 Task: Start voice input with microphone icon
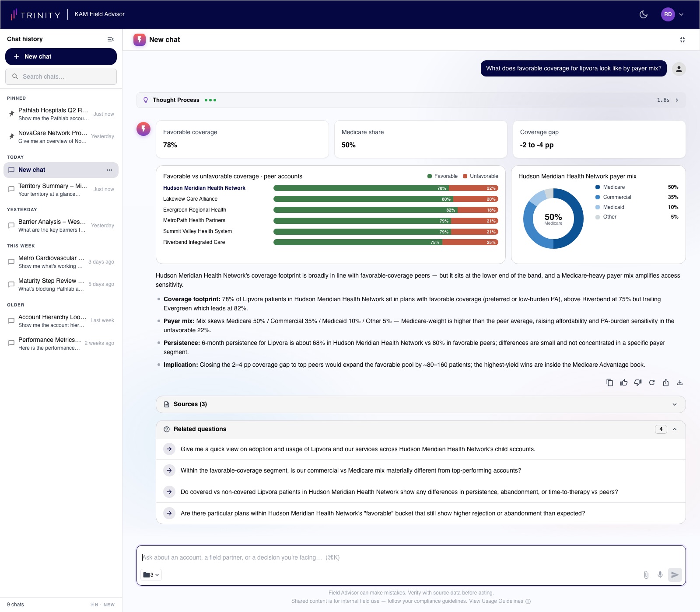660,575
